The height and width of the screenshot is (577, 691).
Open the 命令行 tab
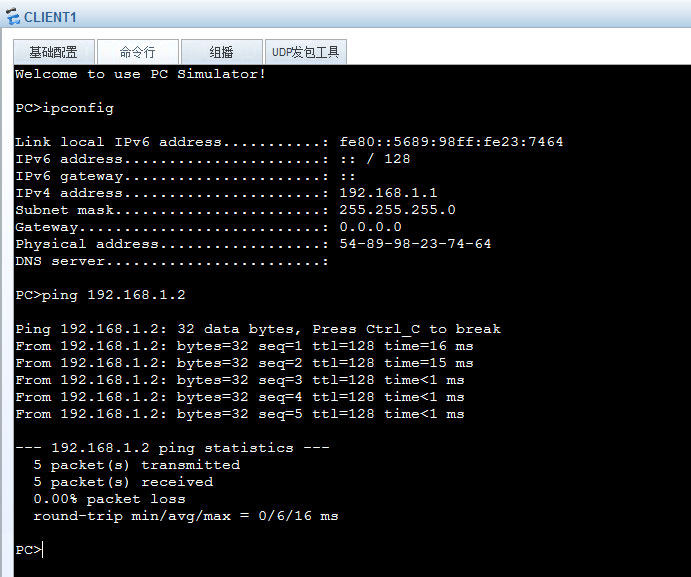coord(137,52)
